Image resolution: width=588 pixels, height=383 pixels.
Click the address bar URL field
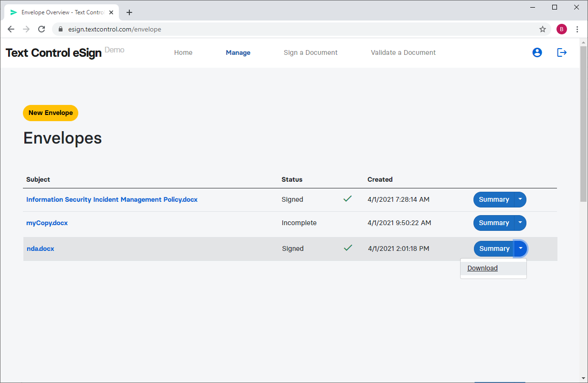coord(301,29)
